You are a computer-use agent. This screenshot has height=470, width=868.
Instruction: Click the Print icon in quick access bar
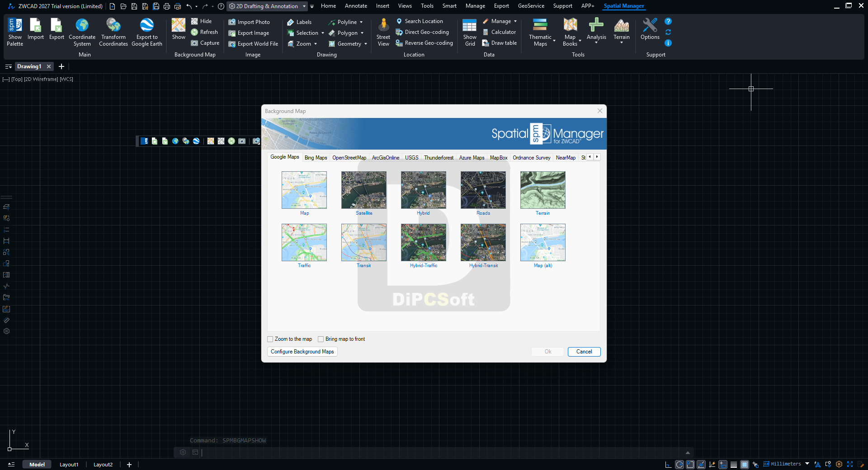click(x=167, y=6)
